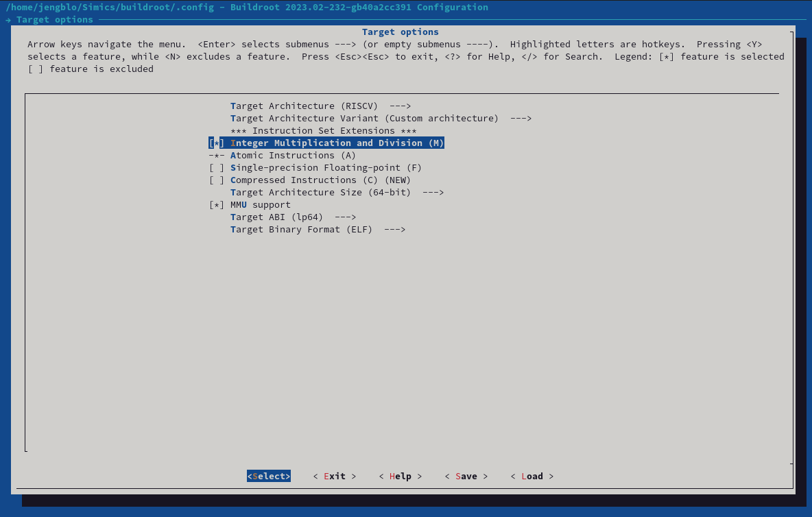Image resolution: width=812 pixels, height=517 pixels.
Task: Click the .config path title bar text
Action: [x=247, y=8]
